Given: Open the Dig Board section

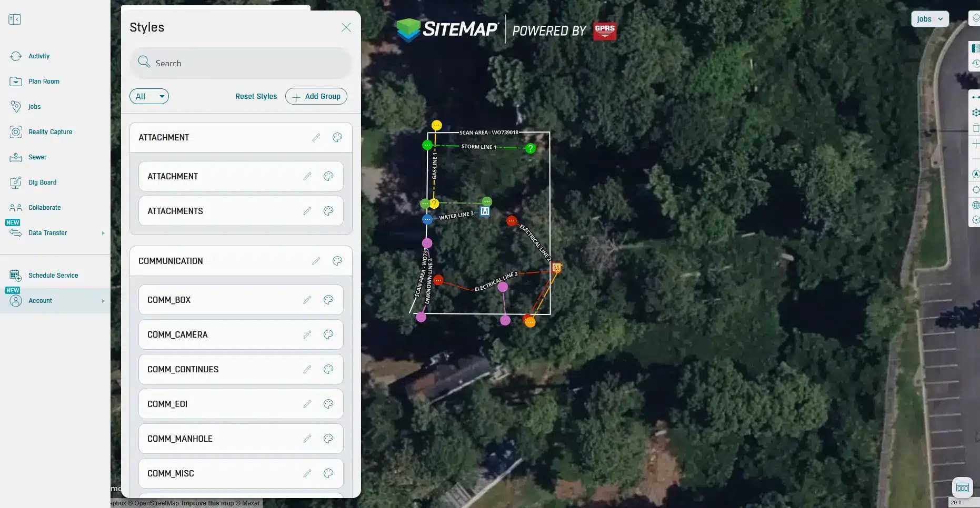Looking at the screenshot, I should click(x=42, y=182).
